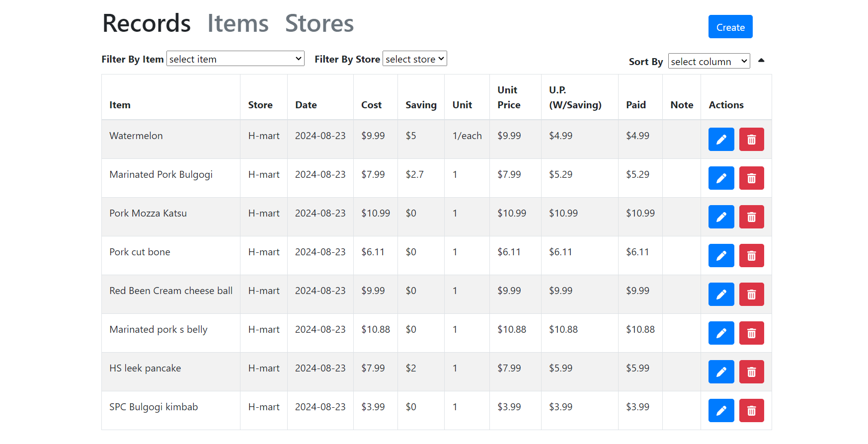Toggle sort direction arrow
The image size is (868, 444).
[761, 61]
